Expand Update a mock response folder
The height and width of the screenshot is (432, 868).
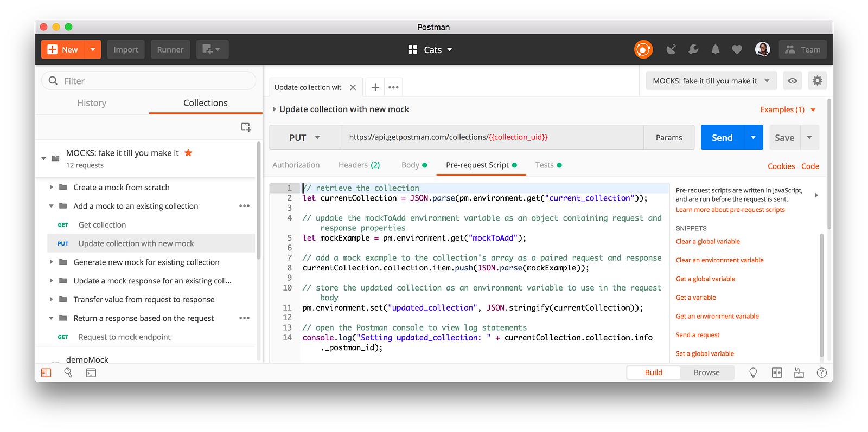[51, 281]
